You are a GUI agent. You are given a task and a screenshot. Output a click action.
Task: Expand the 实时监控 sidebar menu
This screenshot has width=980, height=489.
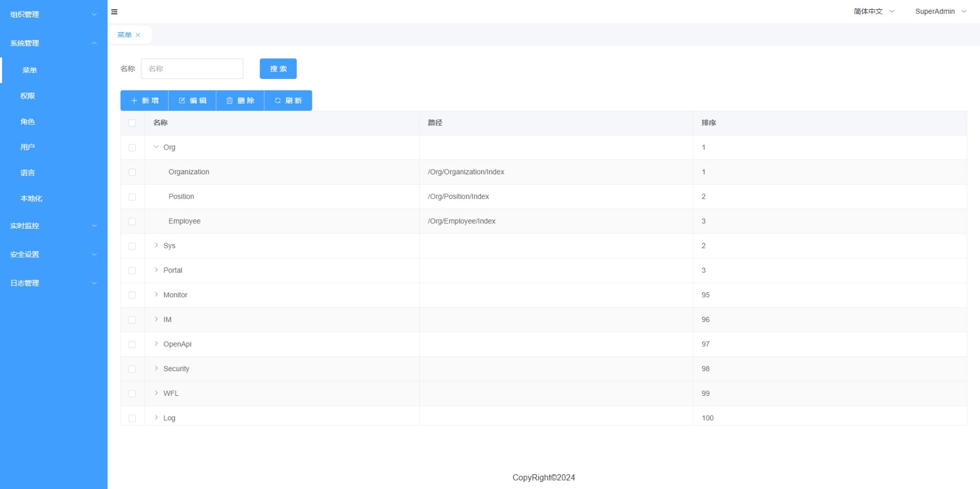point(54,225)
